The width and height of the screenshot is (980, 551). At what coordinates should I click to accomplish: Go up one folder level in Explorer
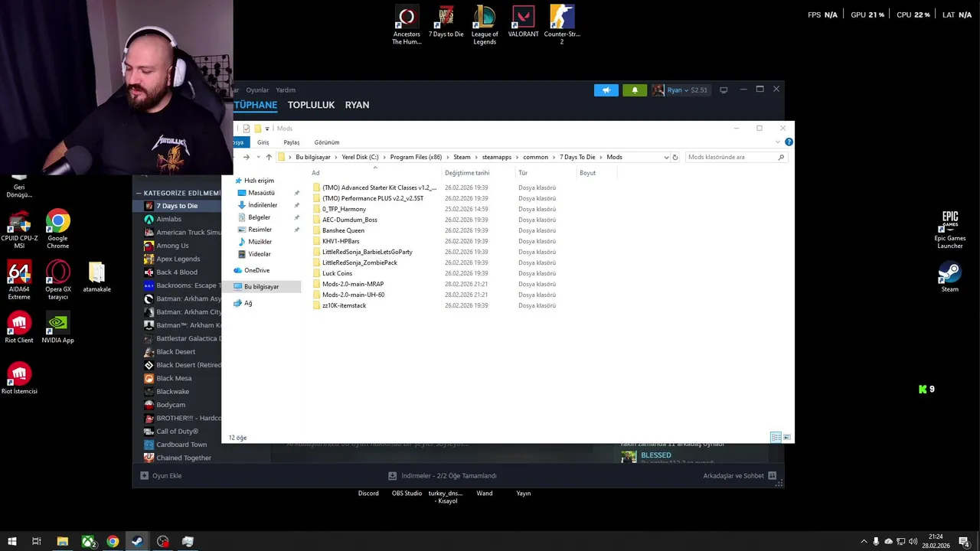click(x=269, y=157)
